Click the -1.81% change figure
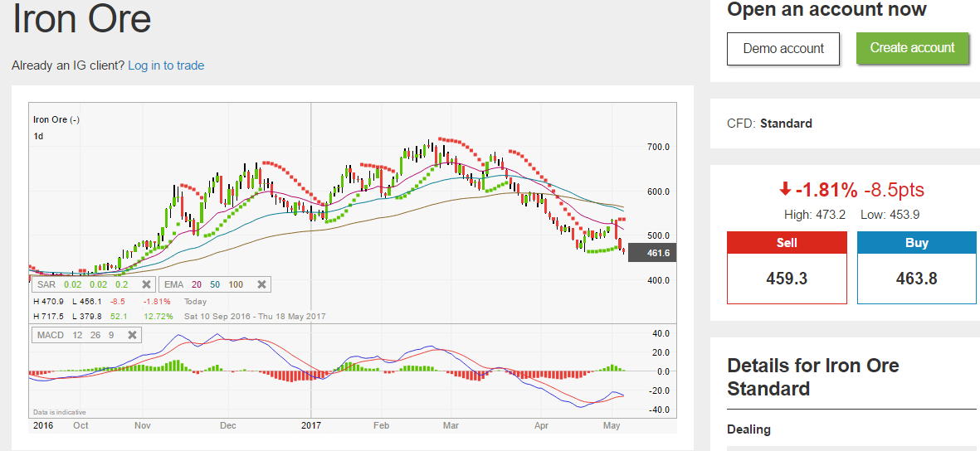The image size is (980, 451). (x=826, y=189)
